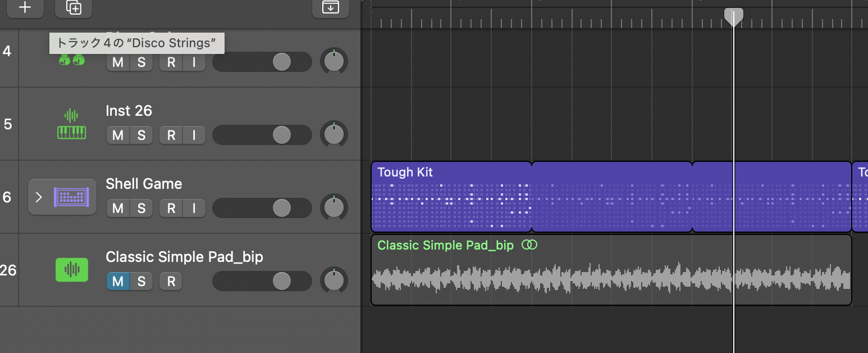This screenshot has height=353, width=868.
Task: Solo the Shell Game track
Action: (141, 208)
